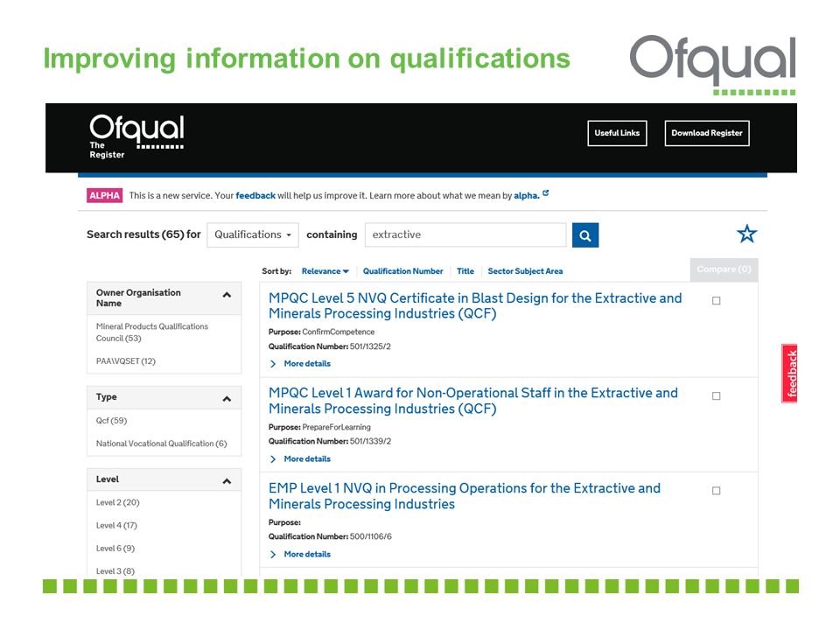Sort results by Title
The image size is (840, 630).
tap(465, 271)
